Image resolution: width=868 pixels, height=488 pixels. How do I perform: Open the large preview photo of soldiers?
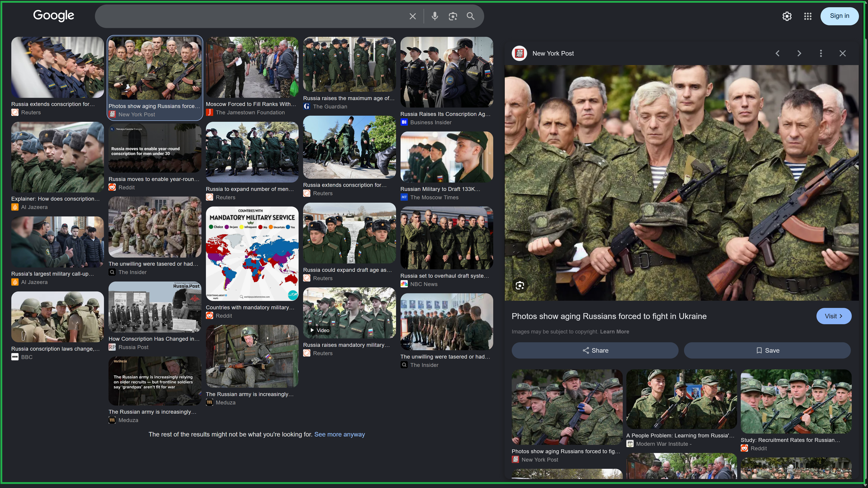(681, 183)
